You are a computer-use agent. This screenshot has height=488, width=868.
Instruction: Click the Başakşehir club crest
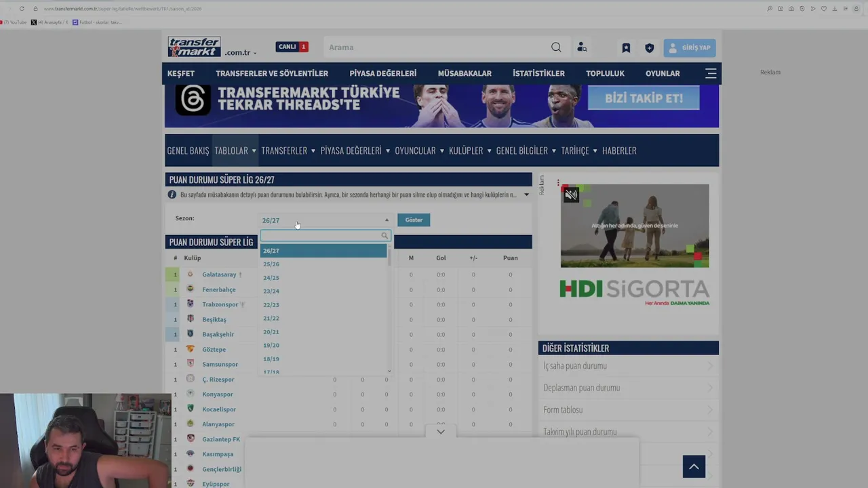click(190, 334)
